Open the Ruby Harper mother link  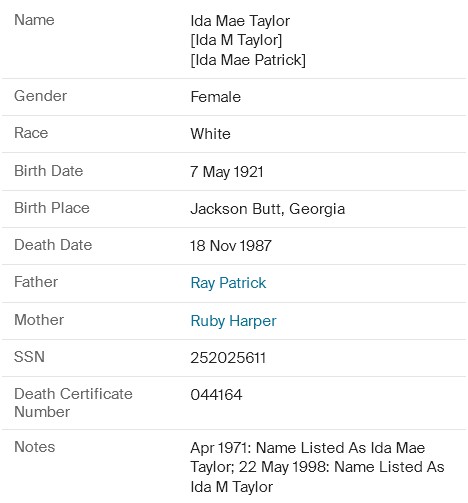(233, 321)
